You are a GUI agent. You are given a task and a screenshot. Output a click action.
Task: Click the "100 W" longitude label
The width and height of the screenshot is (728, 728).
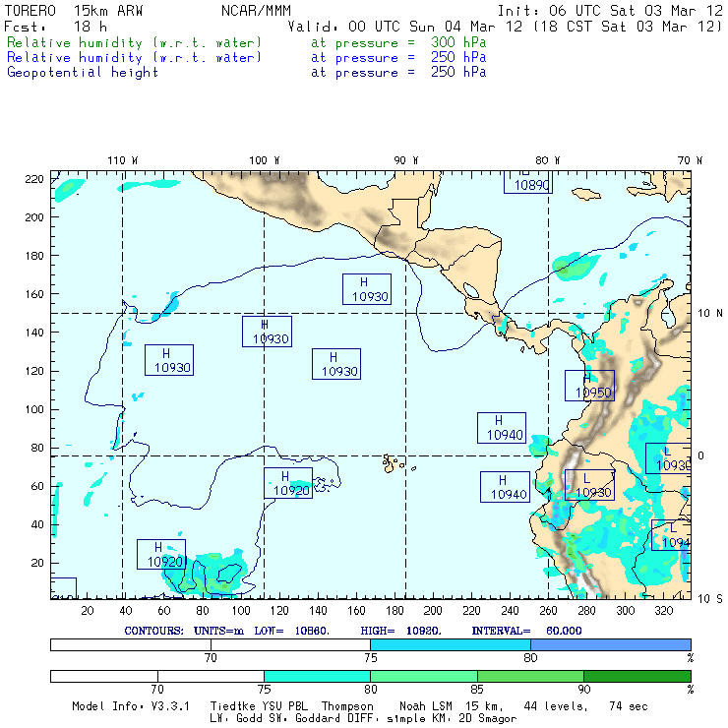265,160
